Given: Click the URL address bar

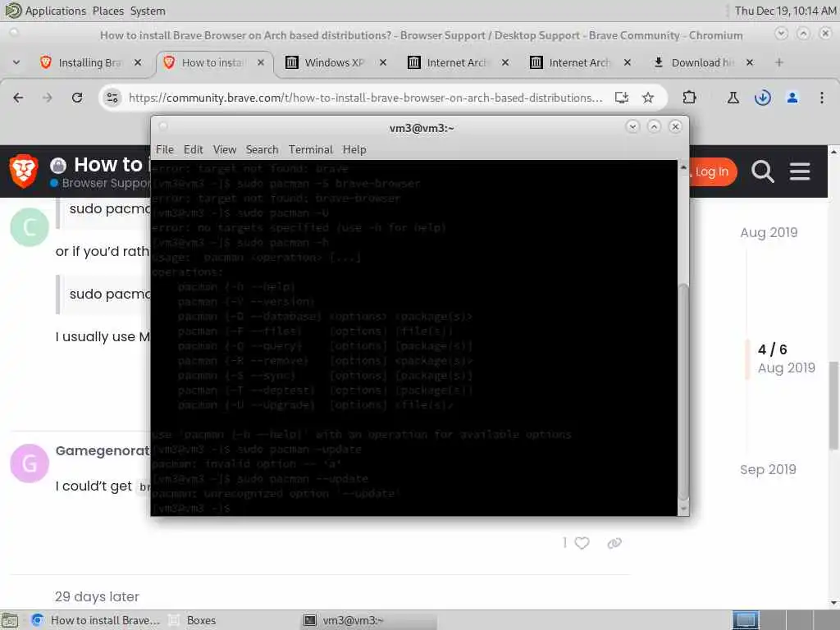Looking at the screenshot, I should pos(365,98).
